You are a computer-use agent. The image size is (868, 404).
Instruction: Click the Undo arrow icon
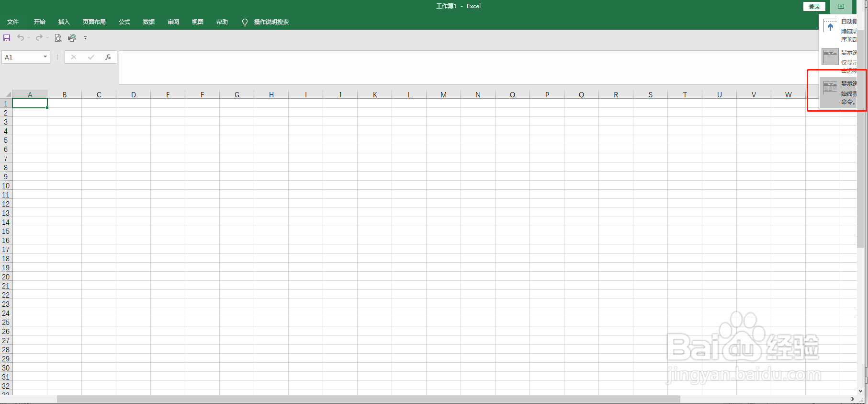21,37
